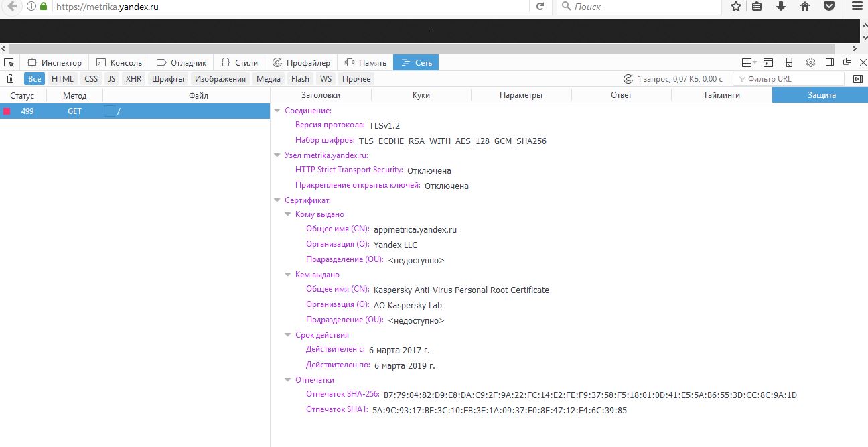Open the Куки details tab
Viewport: 868px width, 447px height.
[x=421, y=95]
